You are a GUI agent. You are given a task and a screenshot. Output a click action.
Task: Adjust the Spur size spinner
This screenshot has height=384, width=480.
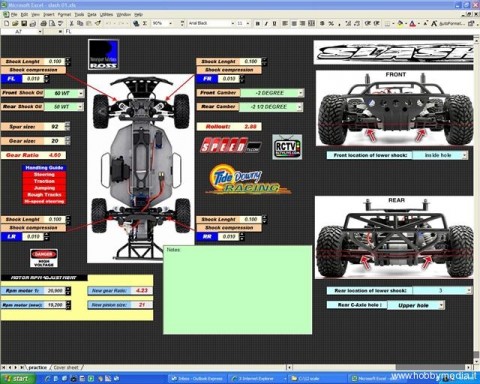pos(68,126)
